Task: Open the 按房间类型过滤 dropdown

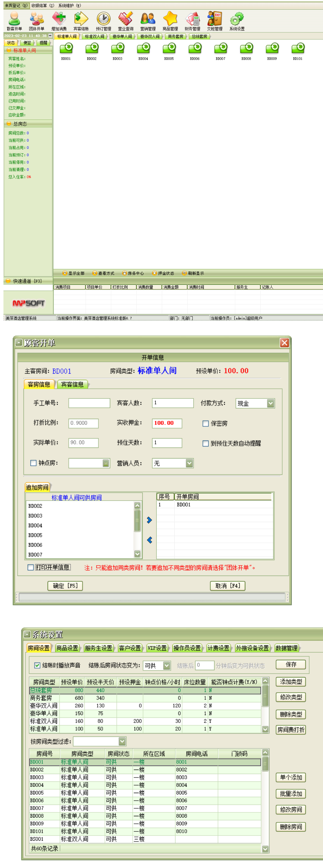Action: click(122, 741)
